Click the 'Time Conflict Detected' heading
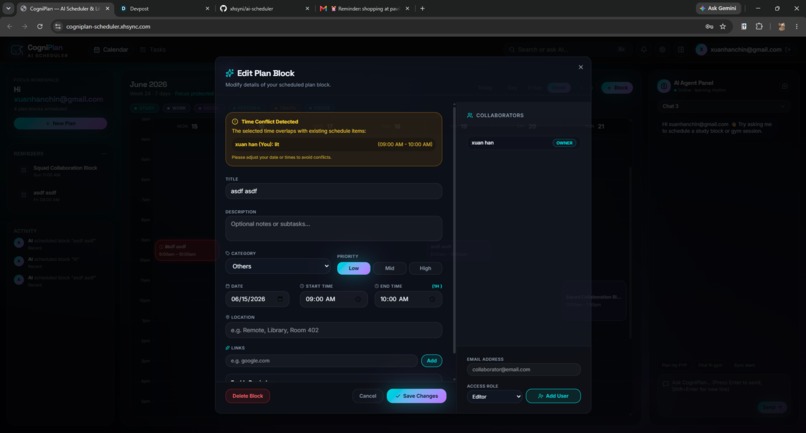Screen dimensions: 806x433 pos(270,122)
